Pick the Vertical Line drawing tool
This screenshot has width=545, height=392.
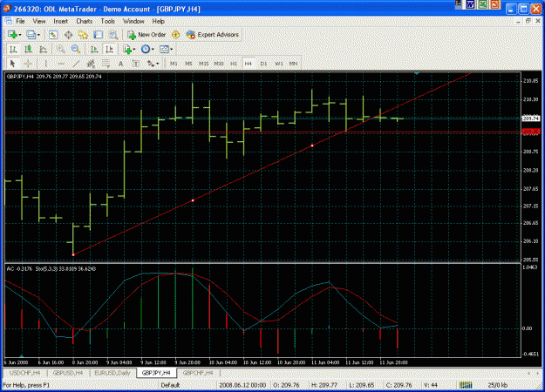pyautogui.click(x=46, y=64)
